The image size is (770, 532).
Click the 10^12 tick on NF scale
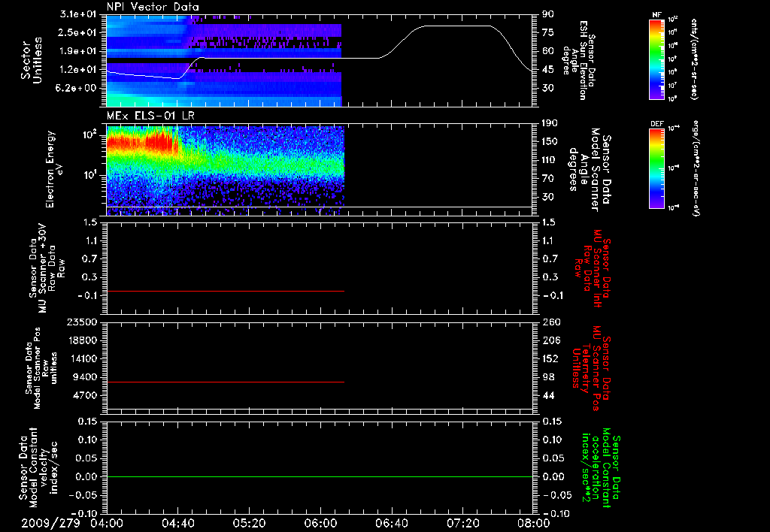[673, 20]
